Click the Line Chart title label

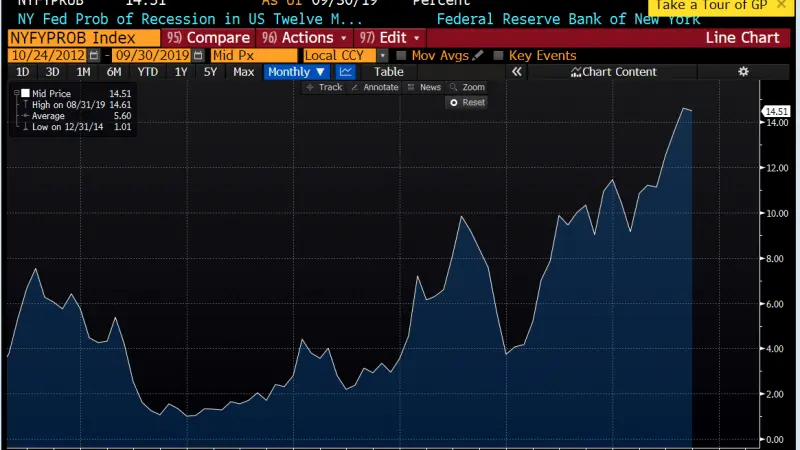pyautogui.click(x=742, y=38)
